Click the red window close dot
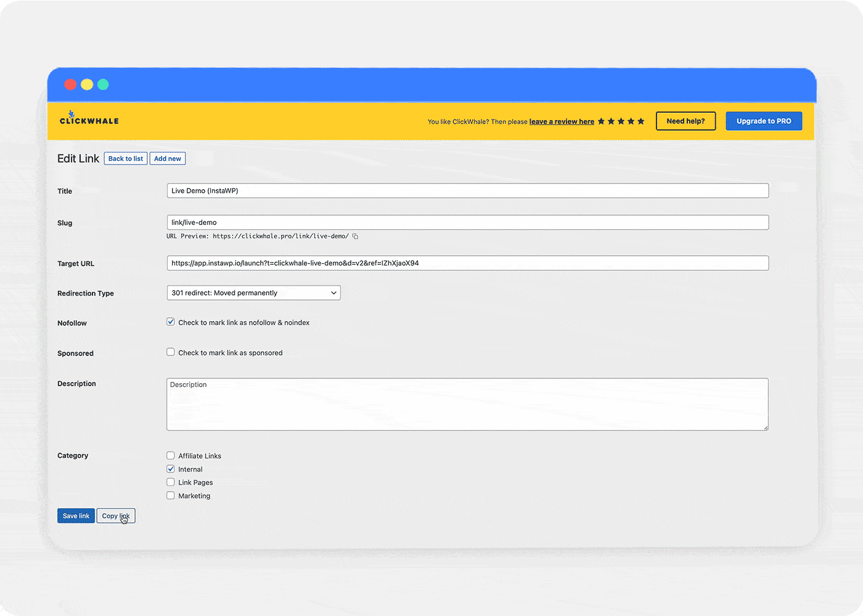 (x=70, y=84)
